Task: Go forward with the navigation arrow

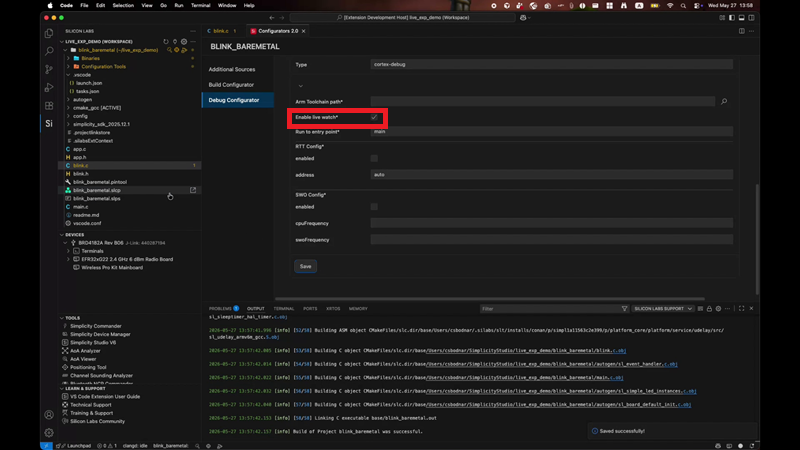Action: click(282, 17)
